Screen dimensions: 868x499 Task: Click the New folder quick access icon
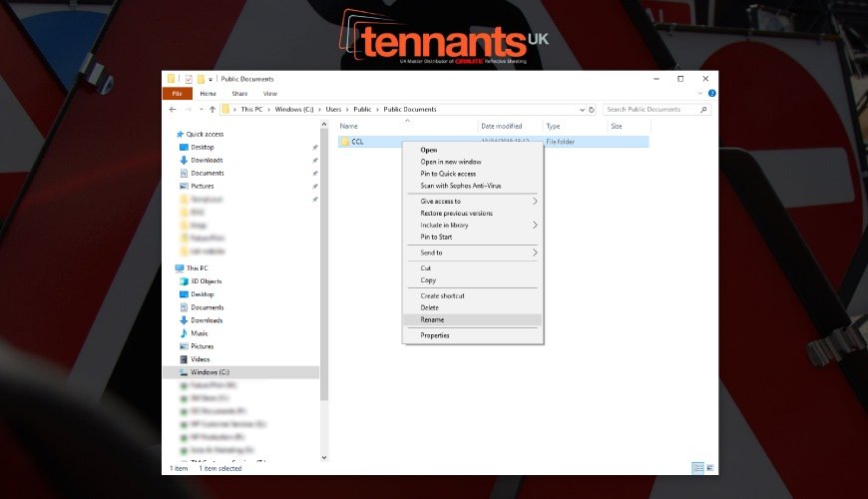[201, 79]
